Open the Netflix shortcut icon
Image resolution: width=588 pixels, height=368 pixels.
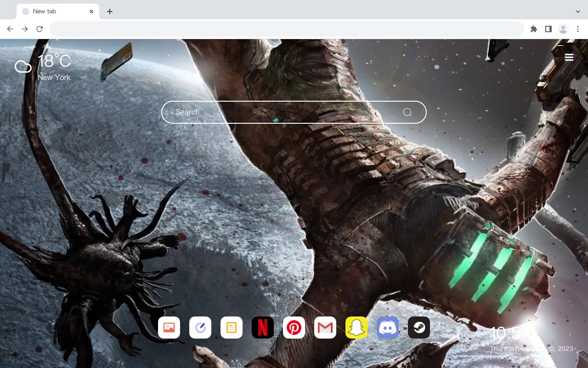263,328
